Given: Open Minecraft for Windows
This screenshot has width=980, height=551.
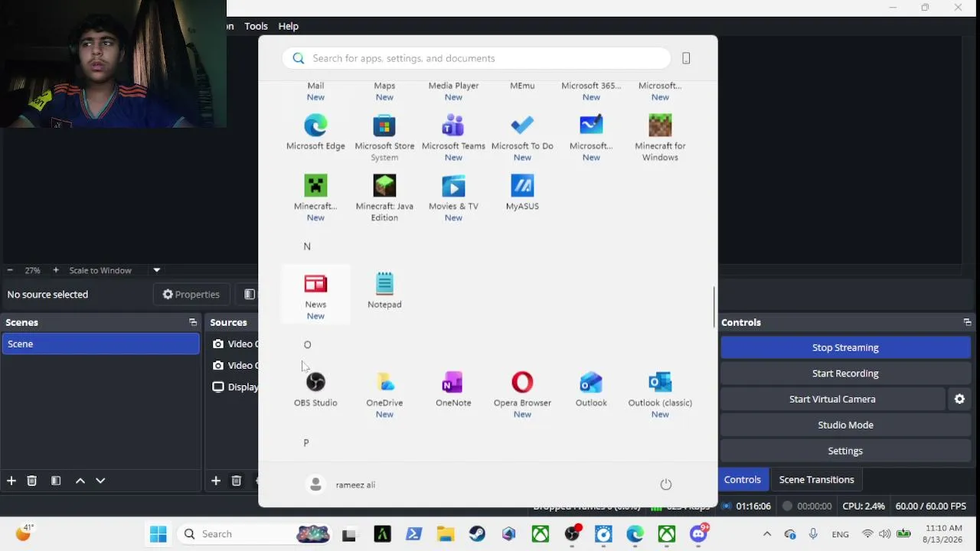Looking at the screenshot, I should [660, 138].
